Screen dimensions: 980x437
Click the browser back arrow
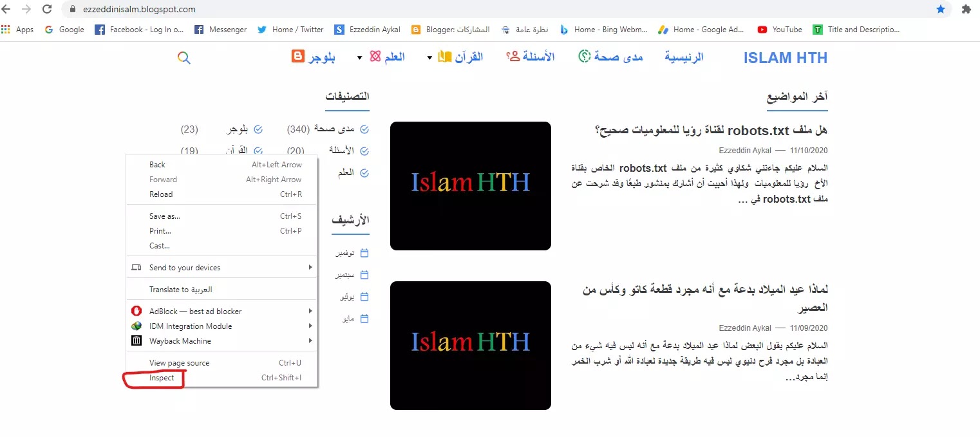[x=6, y=9]
